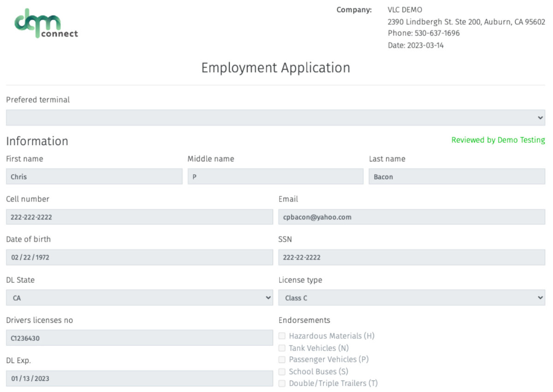Image resolution: width=553 pixels, height=392 pixels.
Task: Click the Employment Application heading
Action: pos(275,68)
